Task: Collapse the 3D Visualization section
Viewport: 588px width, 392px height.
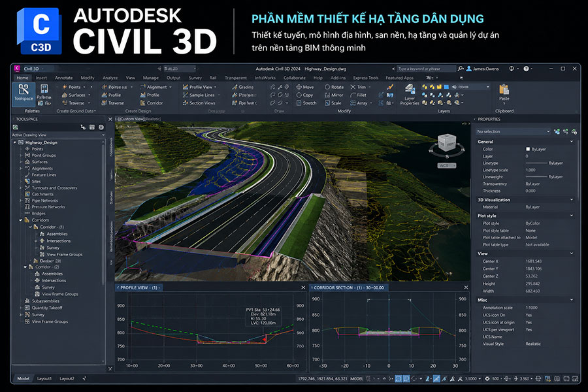Action: (572, 200)
